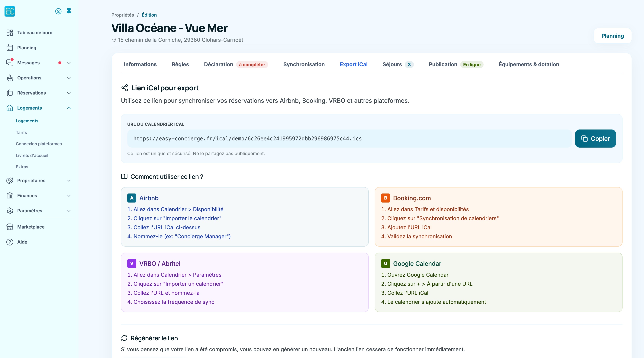Expand the Finances submenu chevron

coord(69,196)
